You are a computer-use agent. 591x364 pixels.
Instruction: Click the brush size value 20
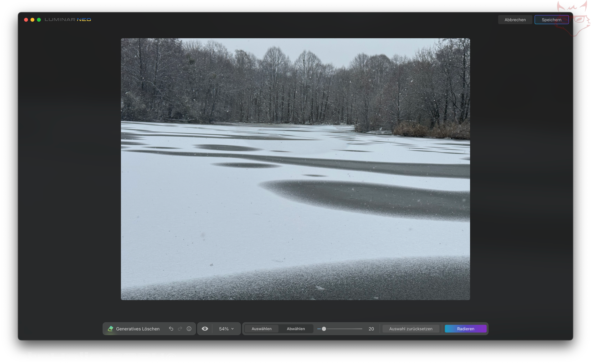(371, 329)
